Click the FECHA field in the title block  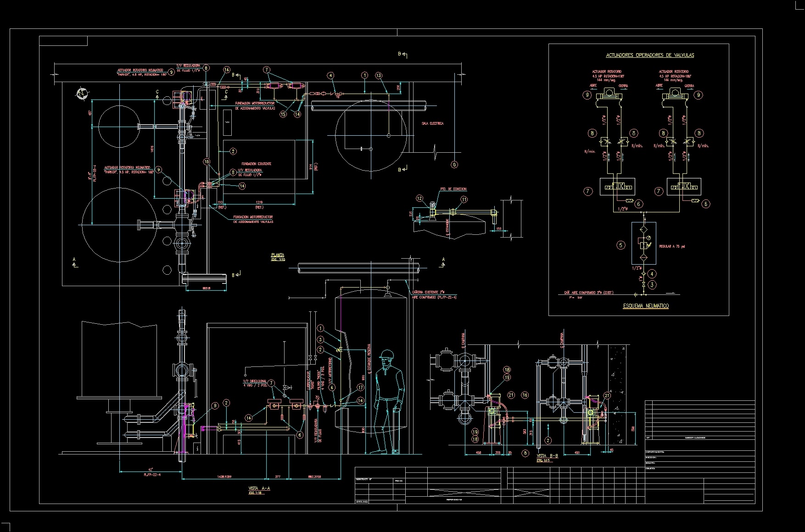tap(399, 481)
